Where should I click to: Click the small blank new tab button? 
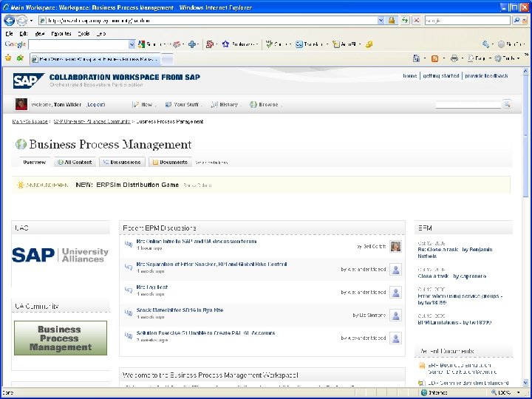pos(166,59)
